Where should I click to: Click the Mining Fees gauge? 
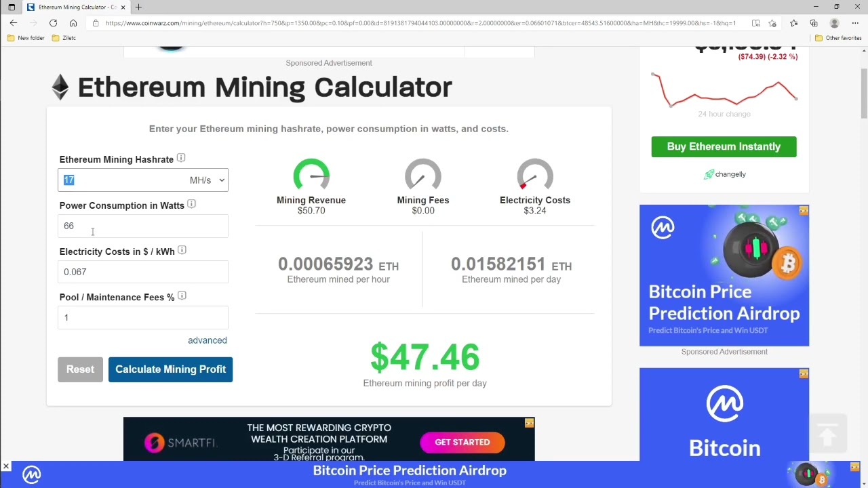(x=423, y=175)
